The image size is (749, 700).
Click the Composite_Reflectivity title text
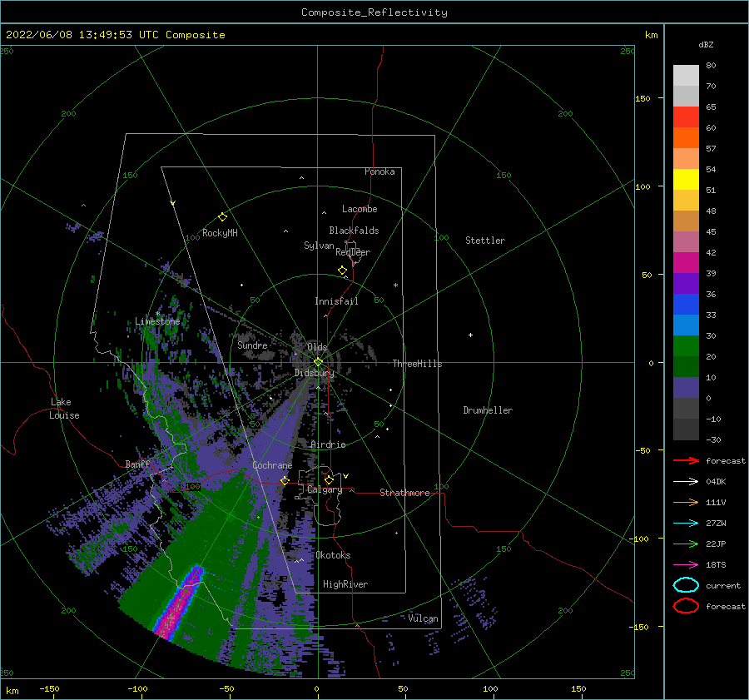[374, 12]
